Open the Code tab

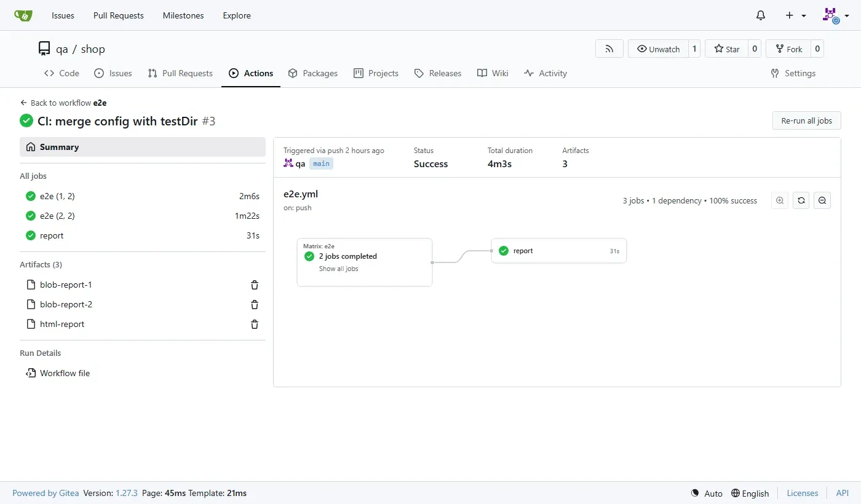(x=61, y=73)
